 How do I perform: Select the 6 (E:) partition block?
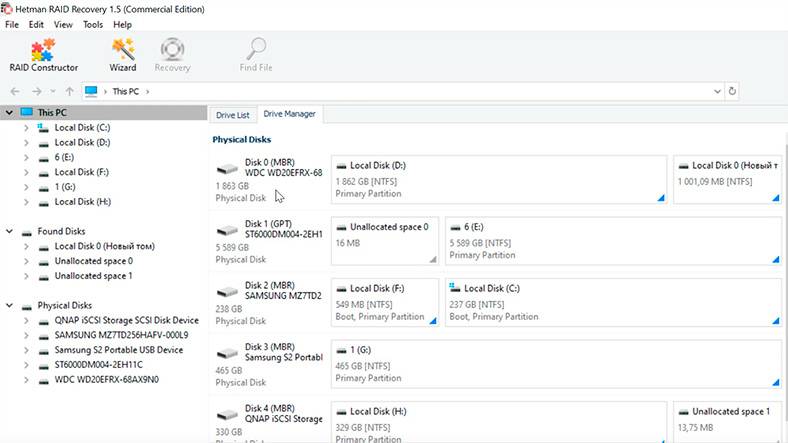(x=613, y=241)
